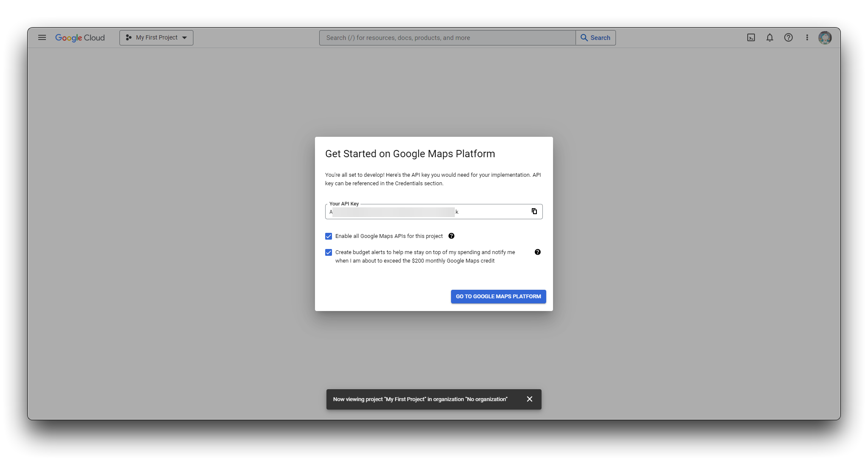Click the Search button

pos(596,38)
